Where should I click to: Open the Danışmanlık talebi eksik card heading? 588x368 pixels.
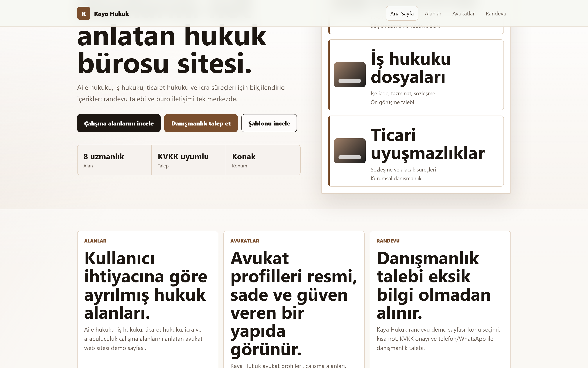(x=434, y=285)
